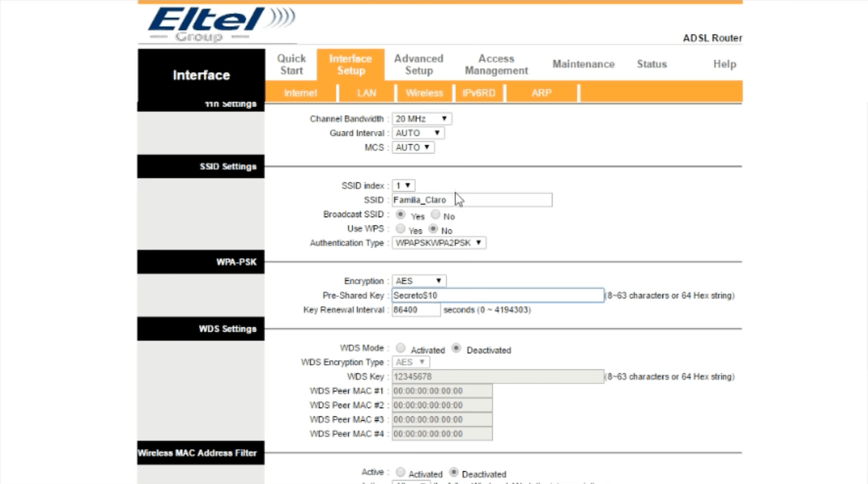Set WDS Mode to Activated
This screenshot has width=868, height=484.
tap(400, 348)
